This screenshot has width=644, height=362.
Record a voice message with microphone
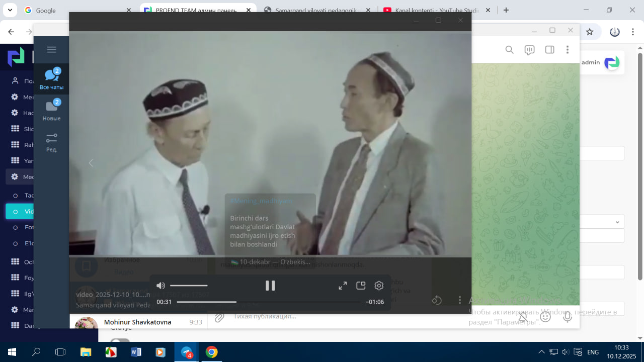[x=568, y=317]
